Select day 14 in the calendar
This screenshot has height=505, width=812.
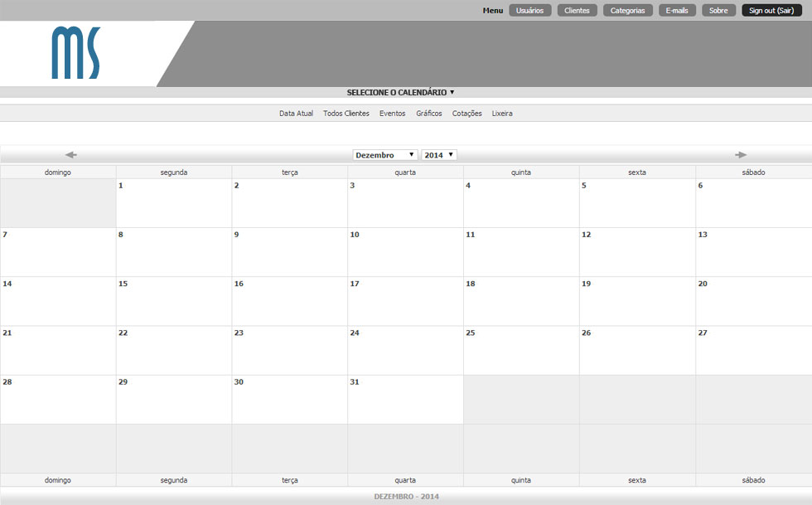tap(58, 301)
